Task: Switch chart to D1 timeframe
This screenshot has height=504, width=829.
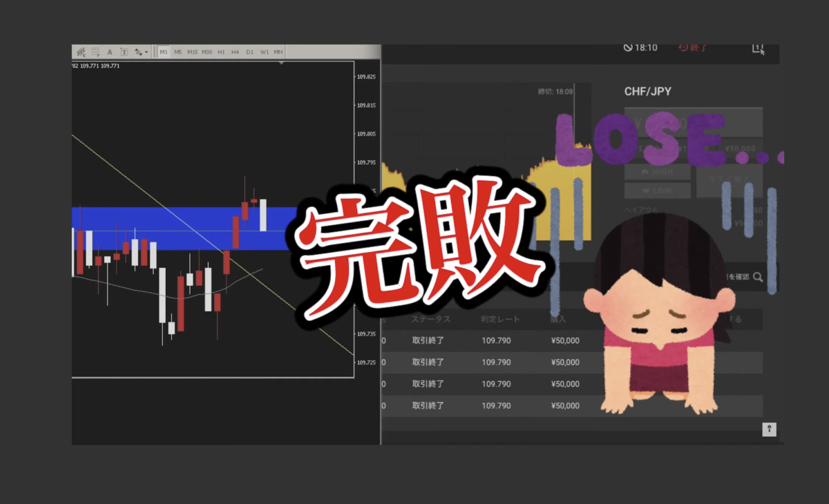Action: point(249,52)
